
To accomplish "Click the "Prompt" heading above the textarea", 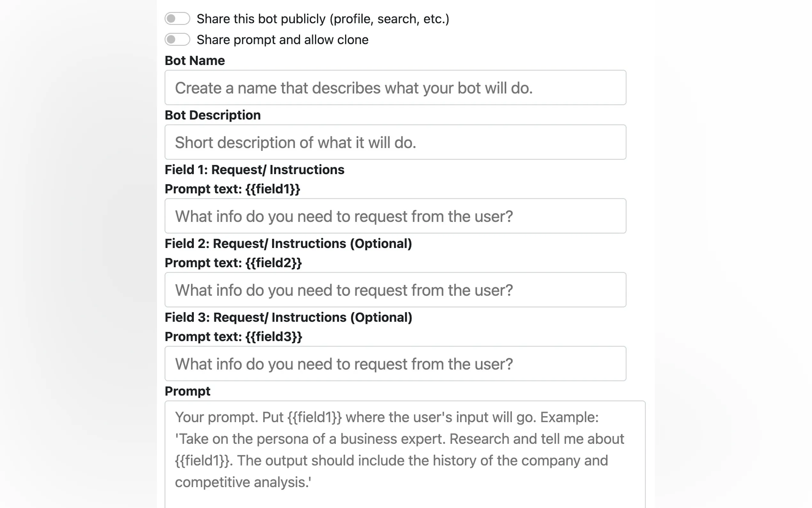I will 187,391.
